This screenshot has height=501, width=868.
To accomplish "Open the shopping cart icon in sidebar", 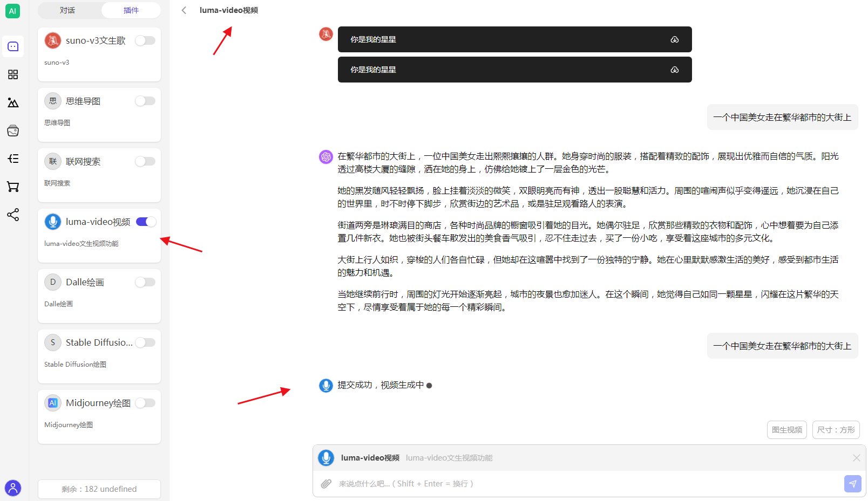I will (13, 187).
